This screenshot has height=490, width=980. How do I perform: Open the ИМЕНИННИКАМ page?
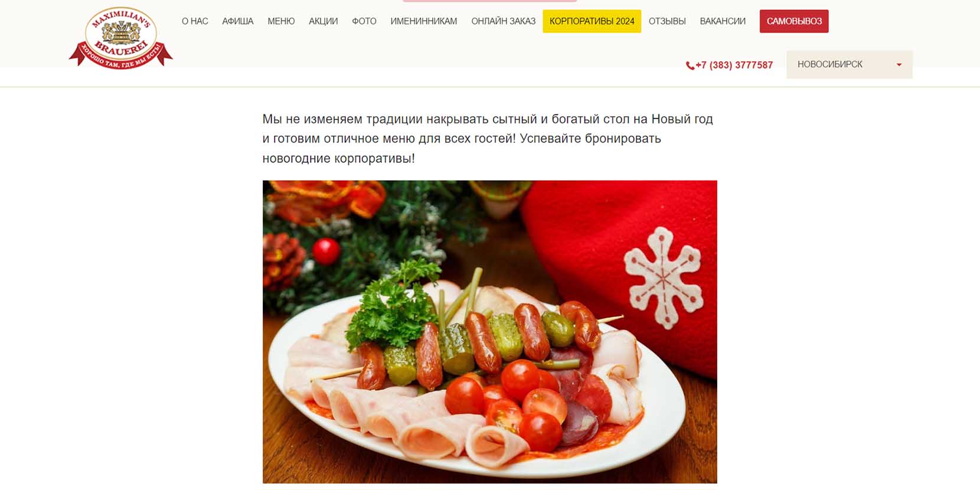(x=424, y=21)
